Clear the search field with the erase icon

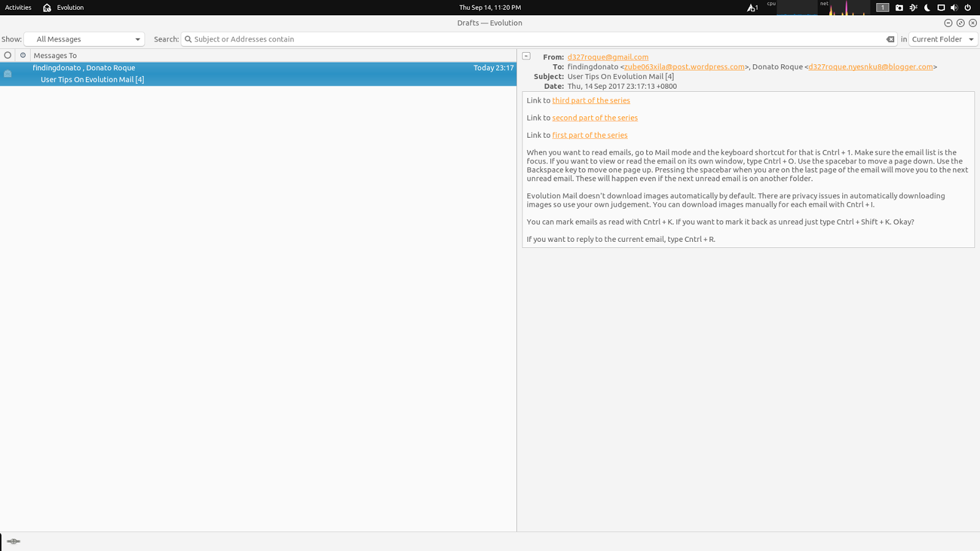[x=890, y=39]
